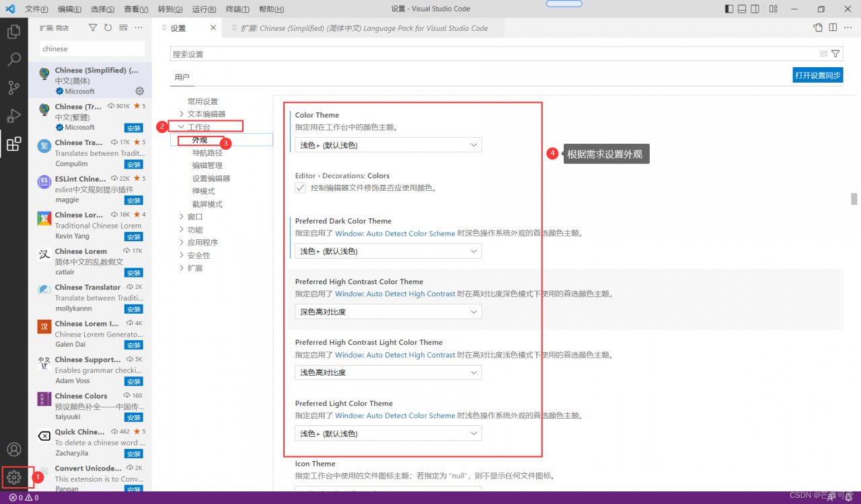Click the VS Code logo icon

pos(10,9)
